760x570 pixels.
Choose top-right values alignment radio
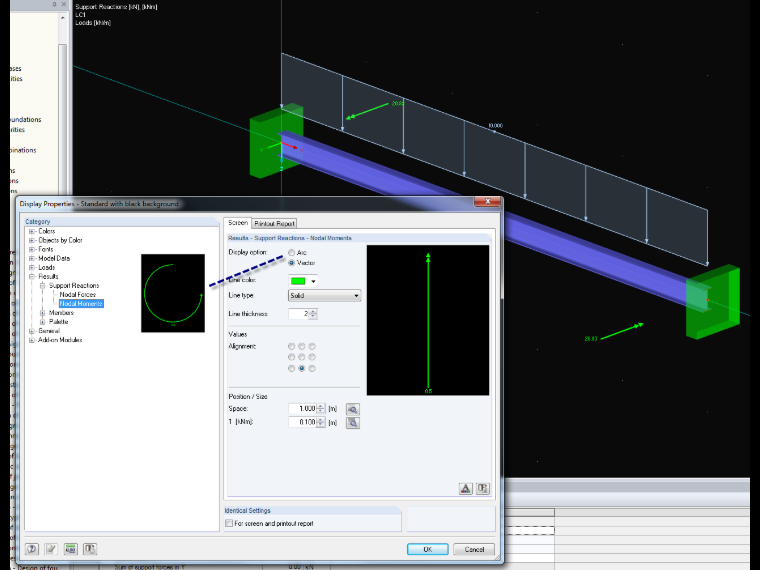pos(312,346)
